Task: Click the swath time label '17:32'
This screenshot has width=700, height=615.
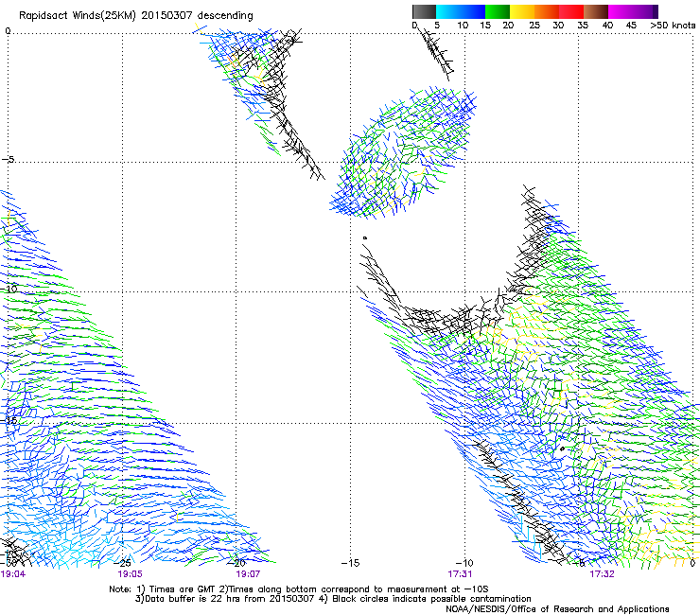Action: (x=602, y=574)
